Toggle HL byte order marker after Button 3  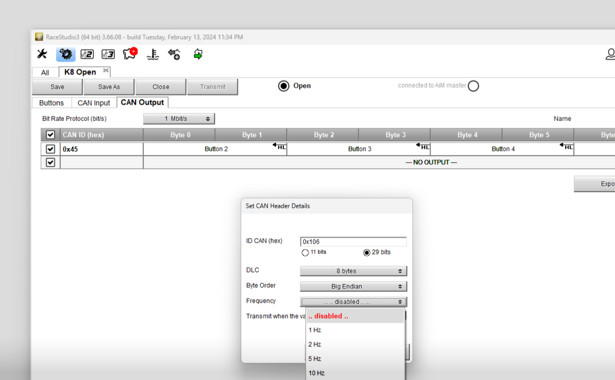[423, 146]
